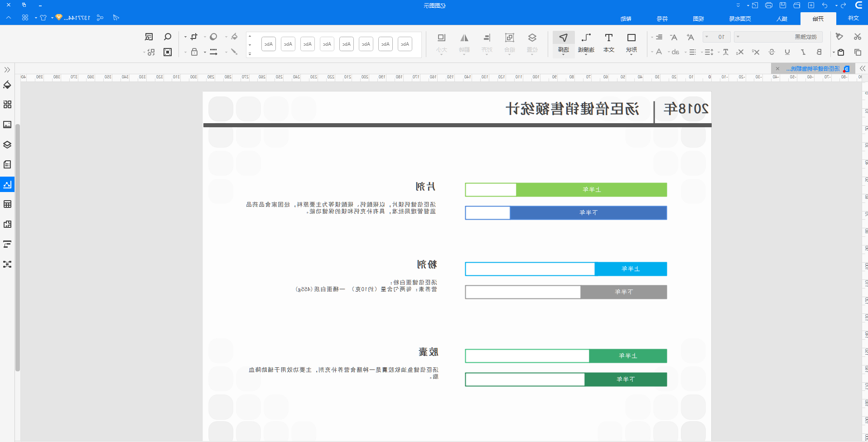Click the new document plus icon

coord(811,5)
